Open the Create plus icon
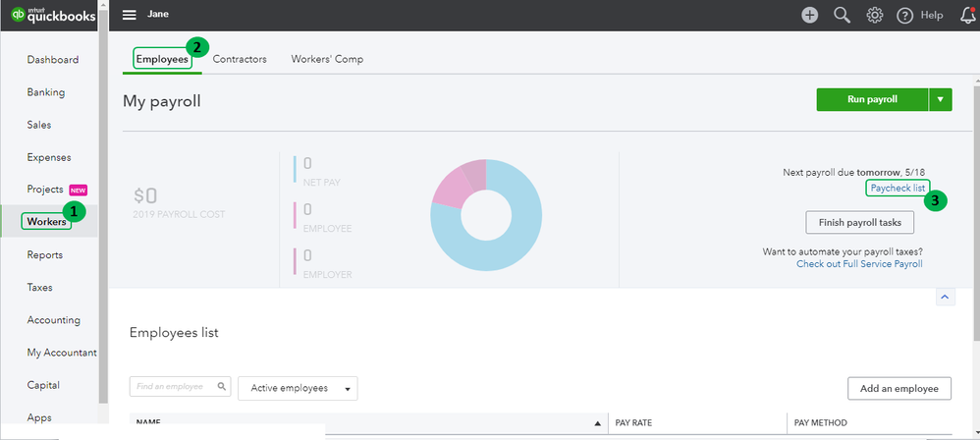This screenshot has height=440, width=980. [x=810, y=15]
